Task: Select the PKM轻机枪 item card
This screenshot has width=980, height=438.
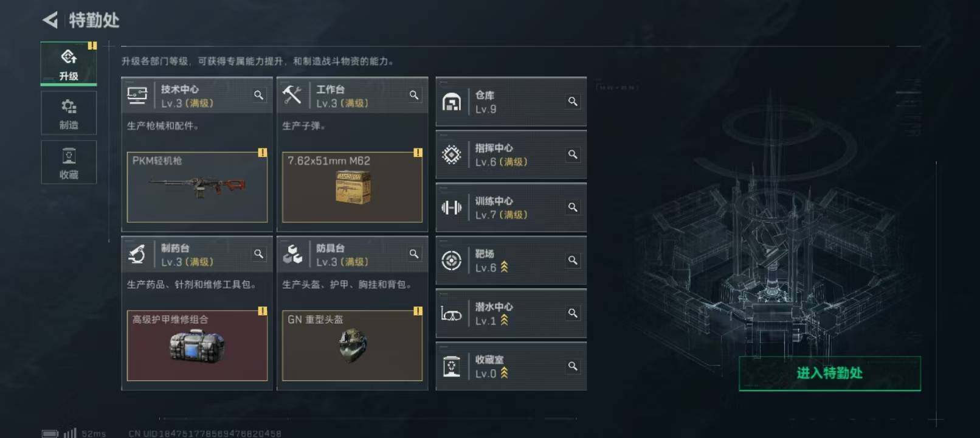Action: pos(197,187)
